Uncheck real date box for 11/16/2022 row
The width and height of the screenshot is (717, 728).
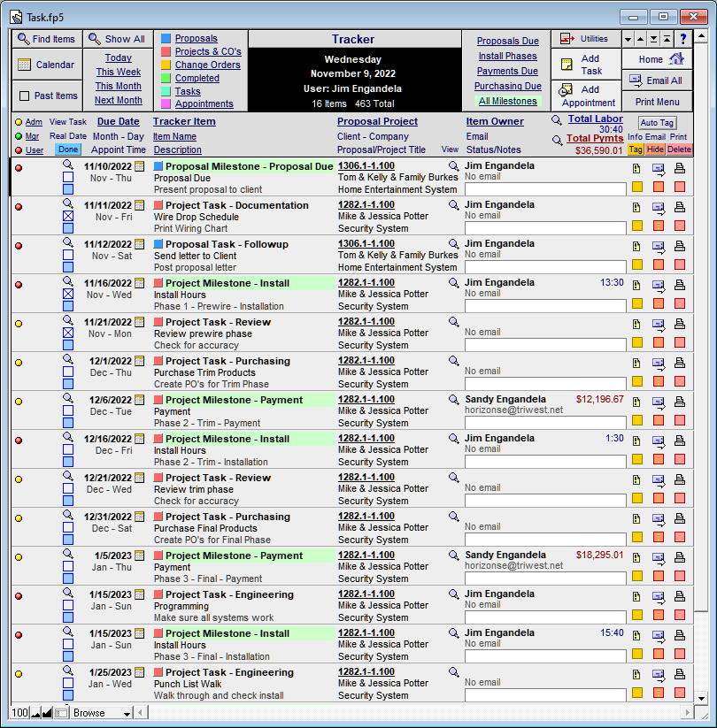[68, 294]
